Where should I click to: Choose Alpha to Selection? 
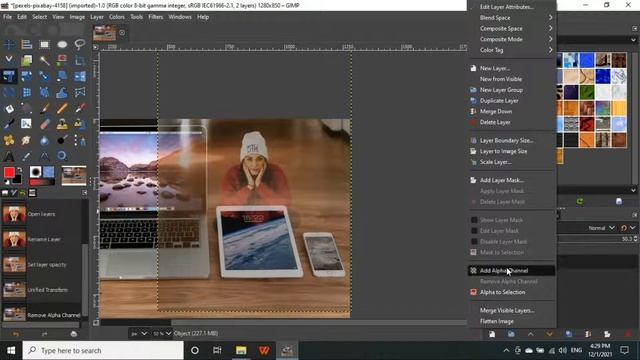[x=512, y=292]
